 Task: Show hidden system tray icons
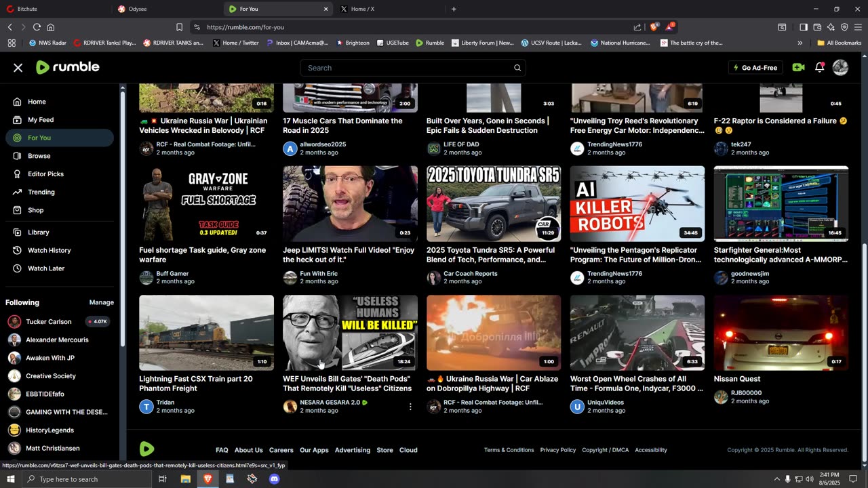click(x=776, y=479)
